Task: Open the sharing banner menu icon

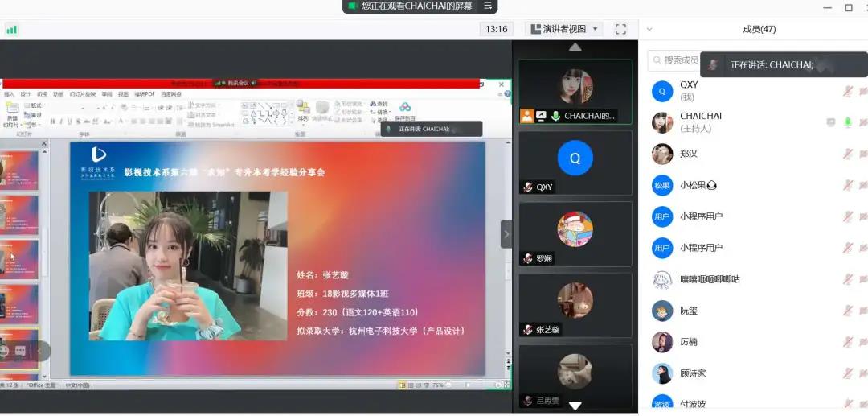Action: point(487,6)
